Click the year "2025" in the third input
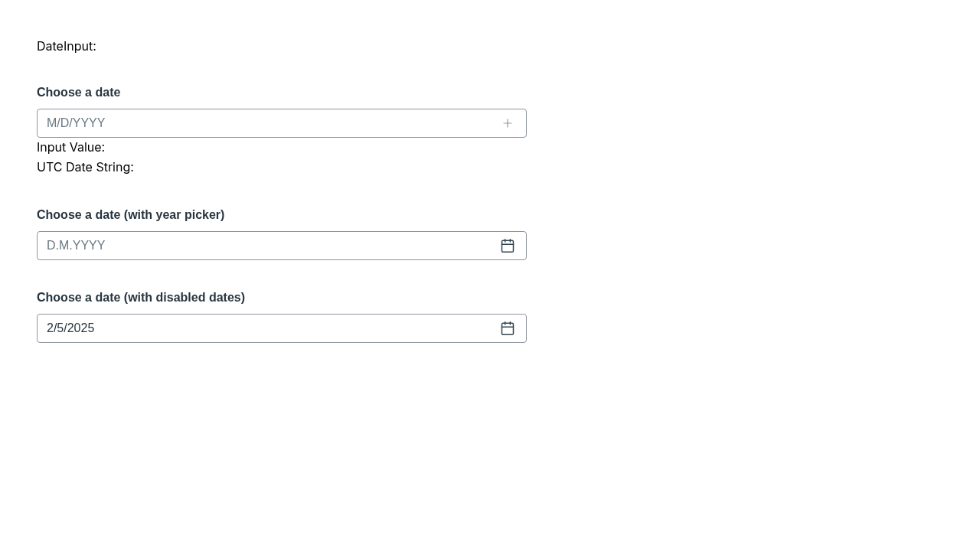Image resolution: width=980 pixels, height=551 pixels. tap(81, 328)
